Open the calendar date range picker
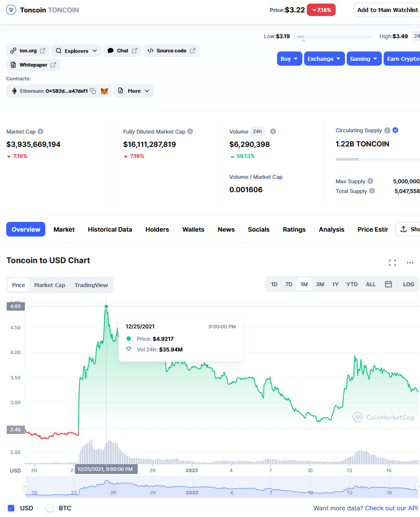Image resolution: width=420 pixels, height=517 pixels. click(x=388, y=284)
